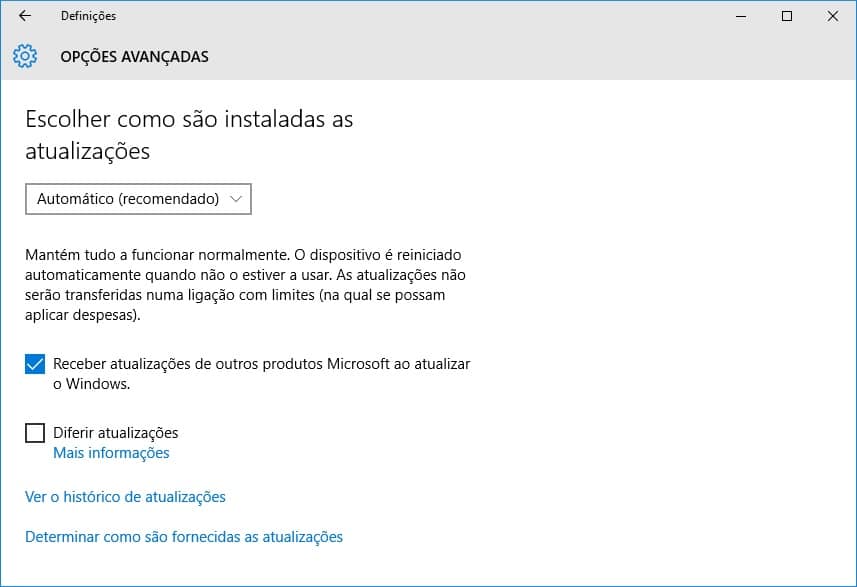This screenshot has width=857, height=587.
Task: Click the 'Receber atualizações de outros produtos' label
Action: click(x=261, y=374)
